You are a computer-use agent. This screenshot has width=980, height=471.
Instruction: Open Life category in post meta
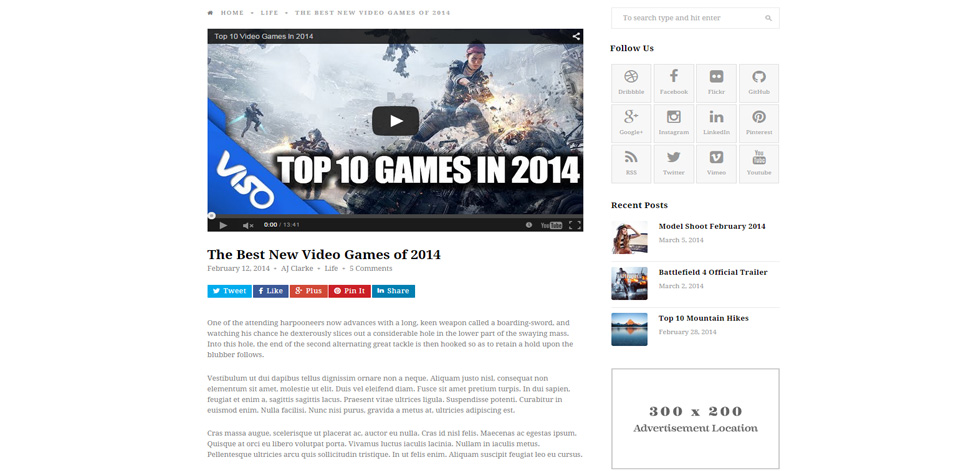pos(331,269)
